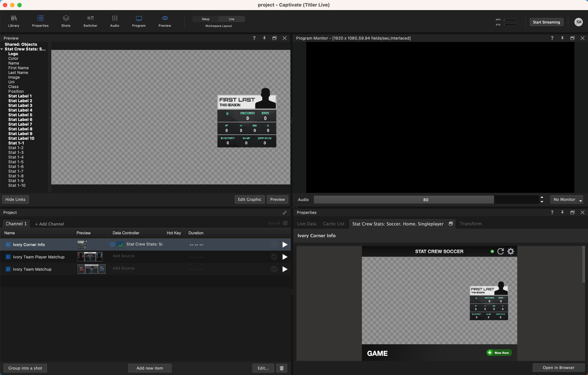588x375 pixels.
Task: Click the Properties panel vertical scrollbar
Action: 583,264
